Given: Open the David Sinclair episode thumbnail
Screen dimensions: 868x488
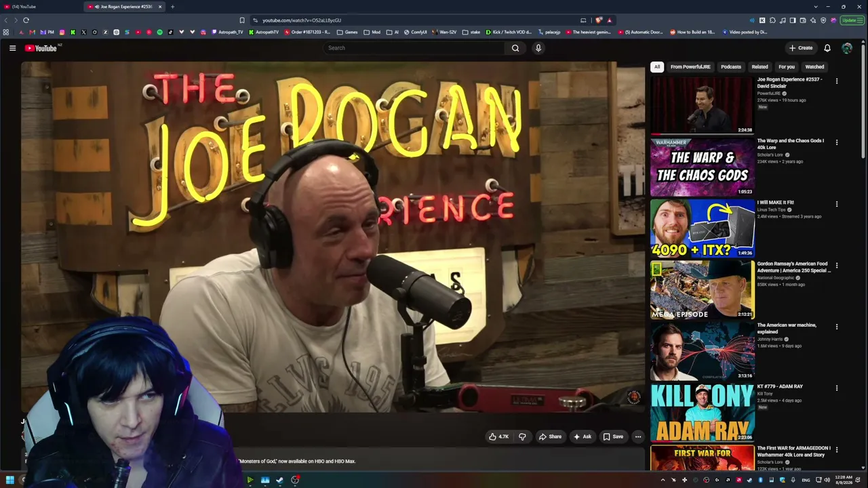Looking at the screenshot, I should point(702,105).
